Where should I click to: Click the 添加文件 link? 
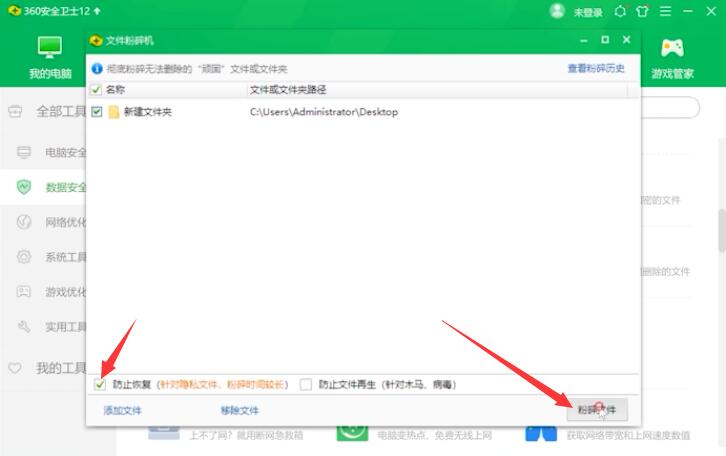pos(122,411)
